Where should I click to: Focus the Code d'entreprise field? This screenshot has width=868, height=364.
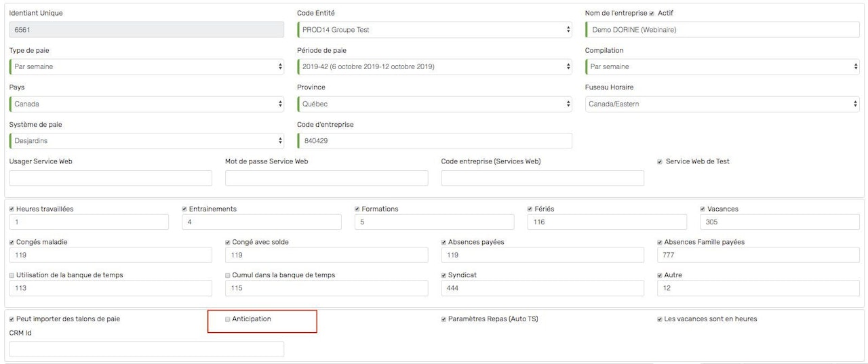434,141
